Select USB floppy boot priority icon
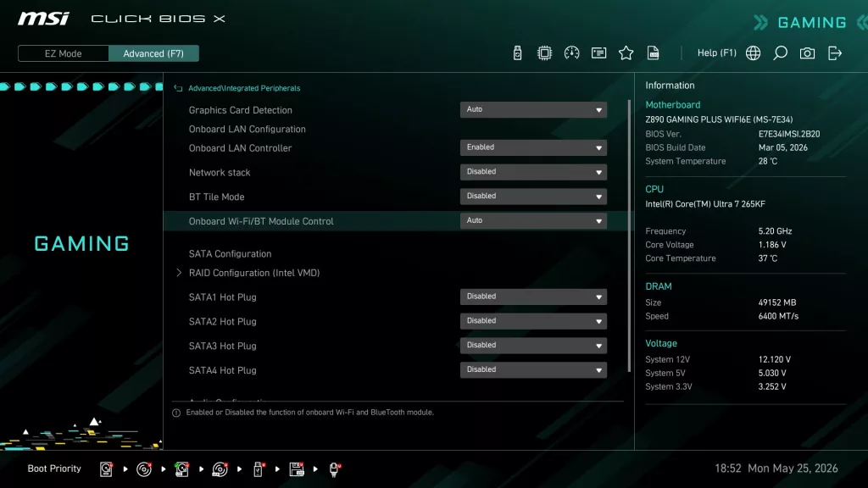This screenshot has height=488, width=868. [296, 469]
